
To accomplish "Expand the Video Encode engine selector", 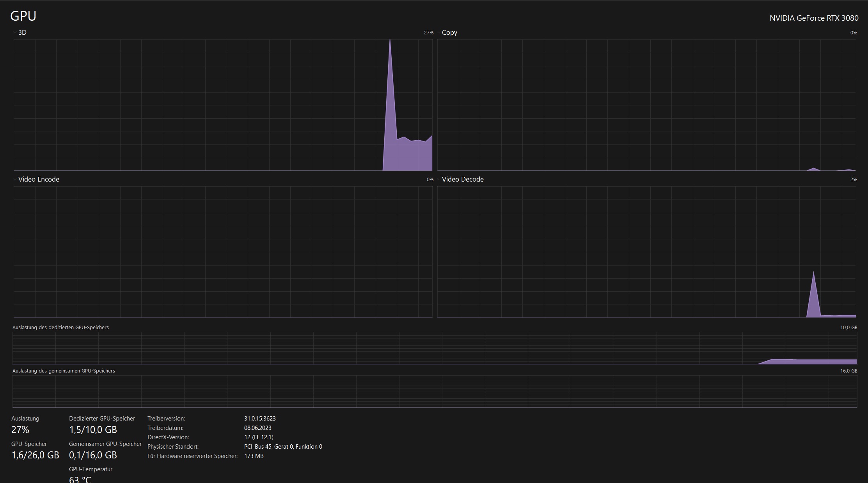I will pos(15,179).
